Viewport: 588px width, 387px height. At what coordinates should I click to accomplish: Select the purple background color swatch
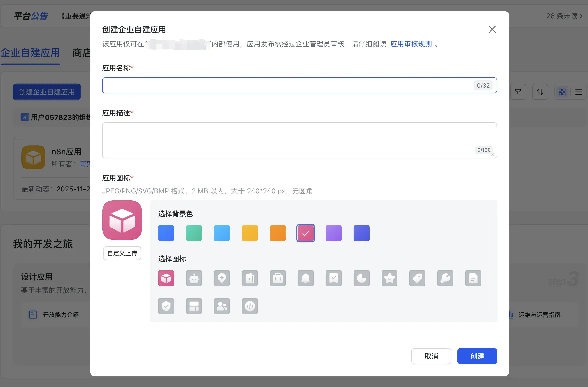coord(333,233)
